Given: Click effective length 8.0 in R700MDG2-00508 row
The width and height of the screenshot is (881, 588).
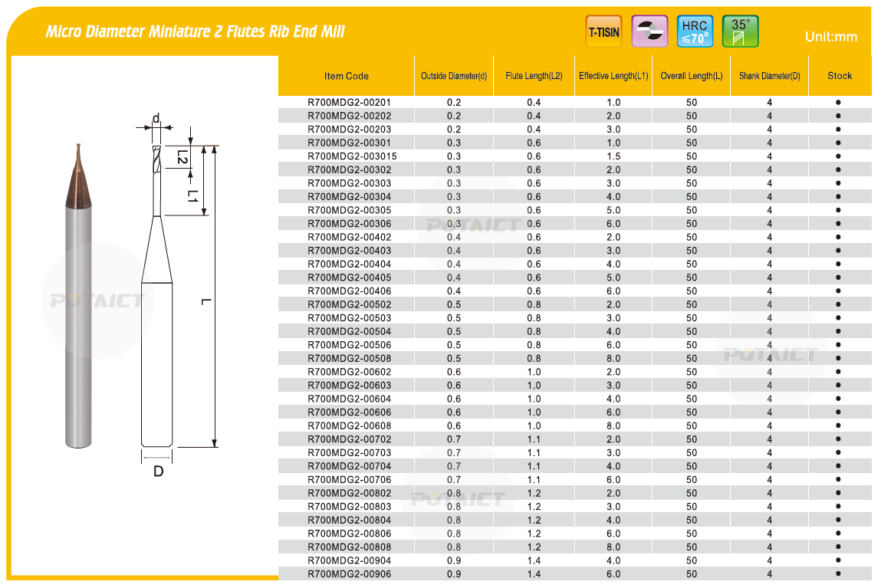Looking at the screenshot, I should [x=613, y=358].
